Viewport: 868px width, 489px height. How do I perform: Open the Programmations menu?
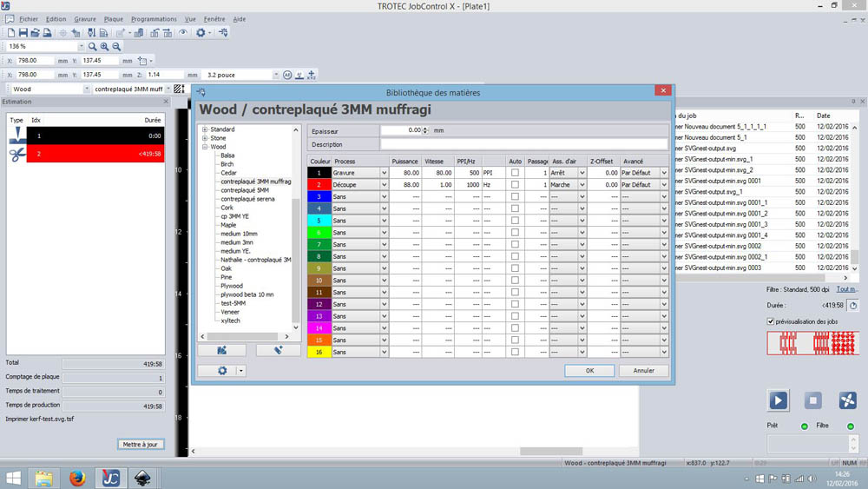[x=154, y=19]
